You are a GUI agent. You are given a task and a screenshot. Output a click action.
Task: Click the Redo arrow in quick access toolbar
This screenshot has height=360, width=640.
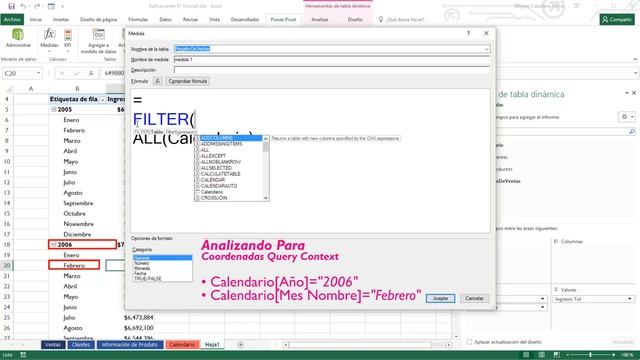tap(37, 6)
